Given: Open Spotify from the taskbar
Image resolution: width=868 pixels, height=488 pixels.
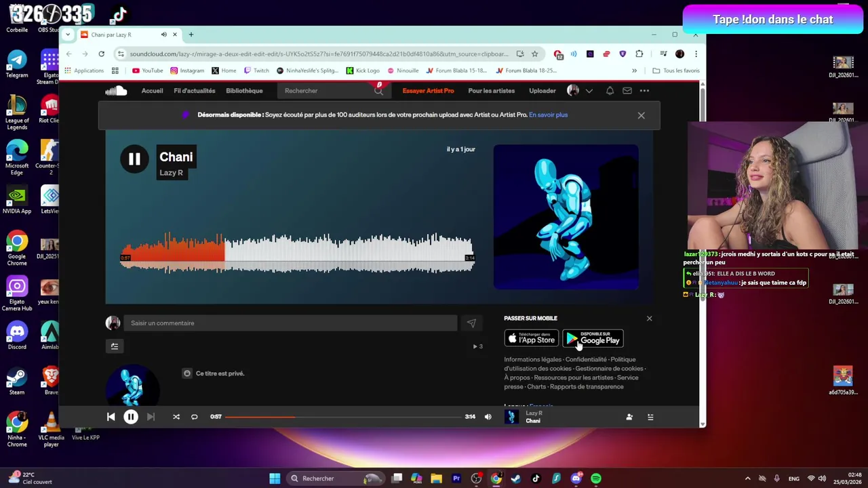Looking at the screenshot, I should point(596,479).
